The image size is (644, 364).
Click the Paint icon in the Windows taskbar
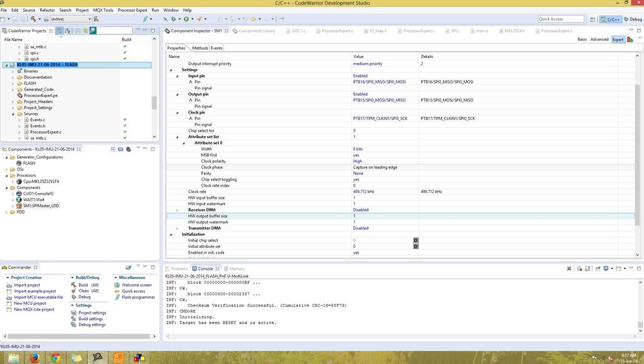139,358
